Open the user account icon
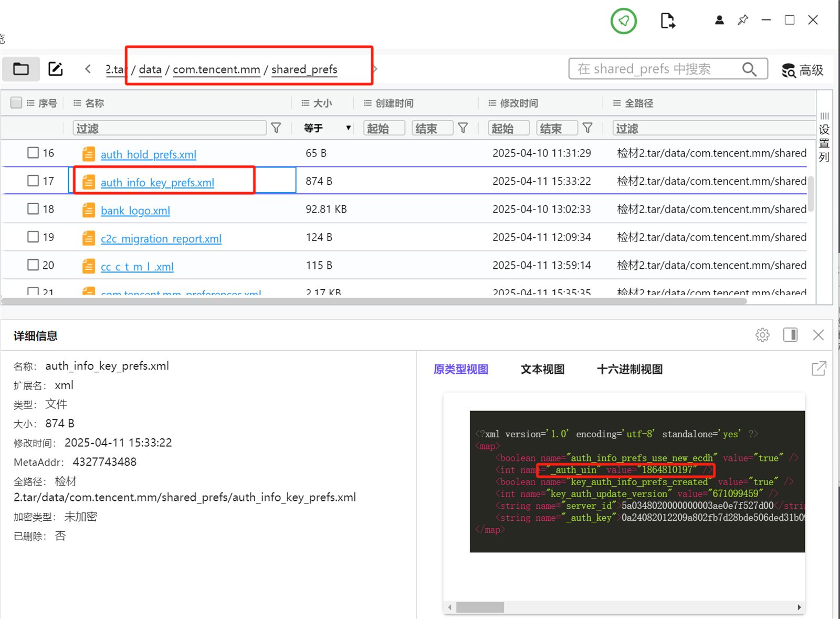 [719, 20]
